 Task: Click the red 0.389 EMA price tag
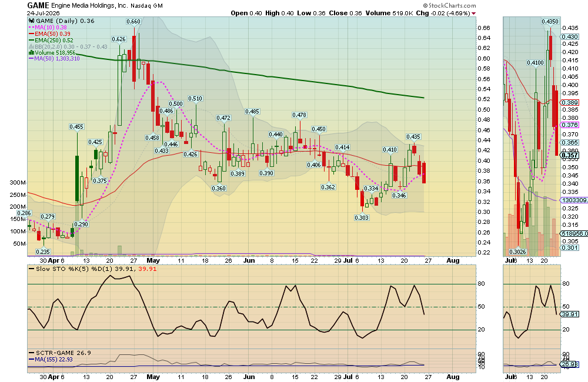(x=570, y=102)
